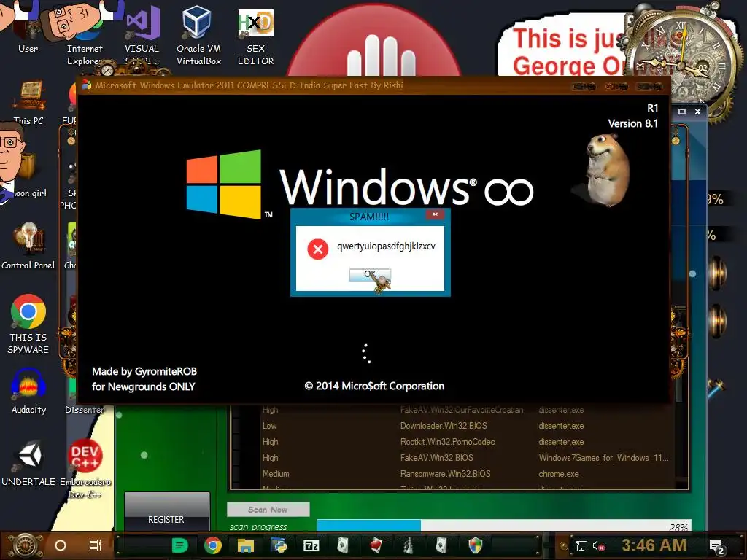Open the Python icon in the taskbar
The image size is (747, 560).
[x=279, y=545]
